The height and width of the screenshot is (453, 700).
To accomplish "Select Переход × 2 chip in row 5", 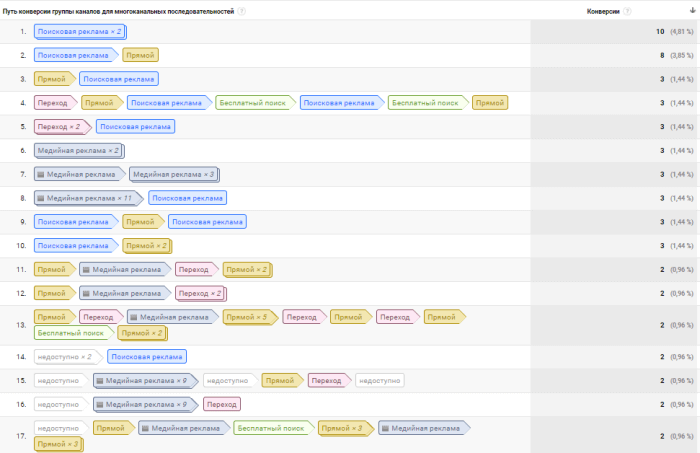I will 63,127.
